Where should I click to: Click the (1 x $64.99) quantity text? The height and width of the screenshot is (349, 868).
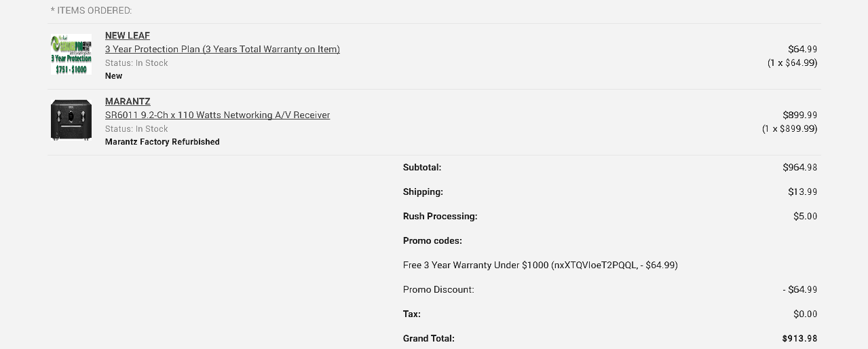[792, 62]
